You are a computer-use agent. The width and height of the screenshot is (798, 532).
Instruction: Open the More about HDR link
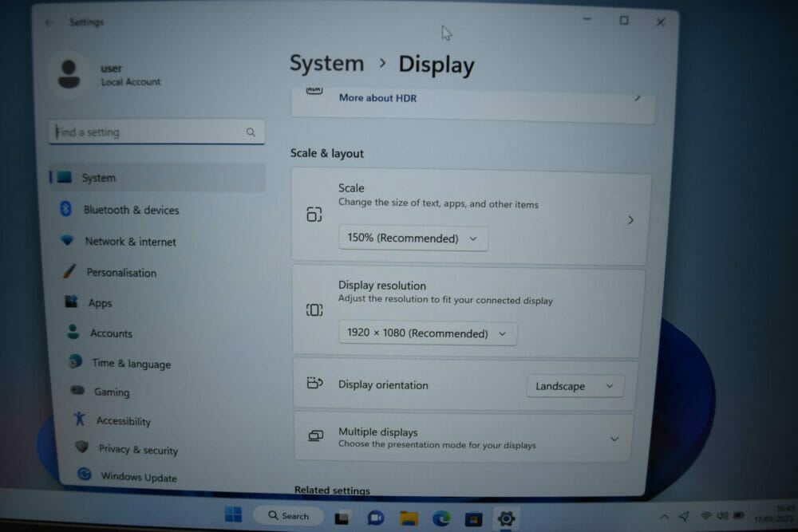377,98
